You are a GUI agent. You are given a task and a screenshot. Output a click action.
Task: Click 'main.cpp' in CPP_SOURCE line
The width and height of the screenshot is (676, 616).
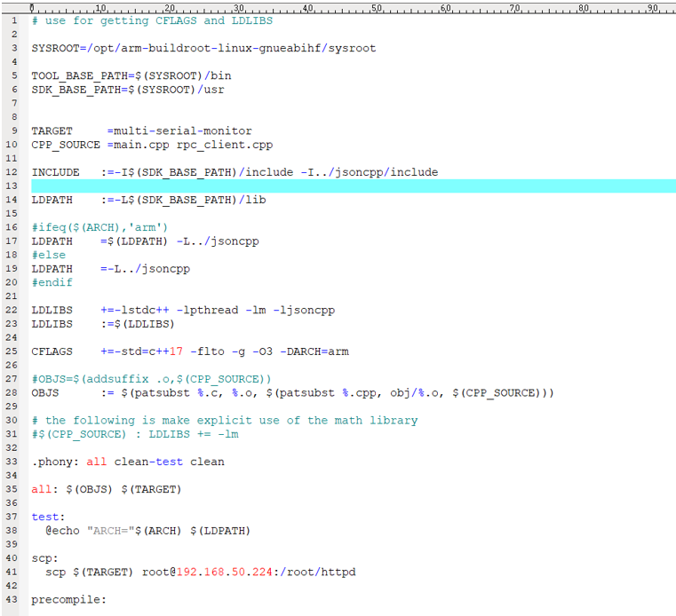pyautogui.click(x=141, y=145)
